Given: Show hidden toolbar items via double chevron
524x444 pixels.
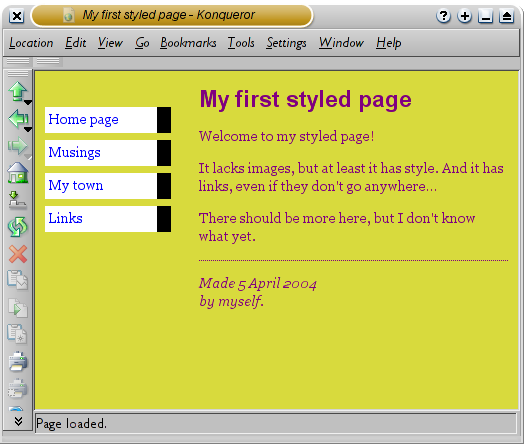Looking at the screenshot, I should tap(18, 421).
